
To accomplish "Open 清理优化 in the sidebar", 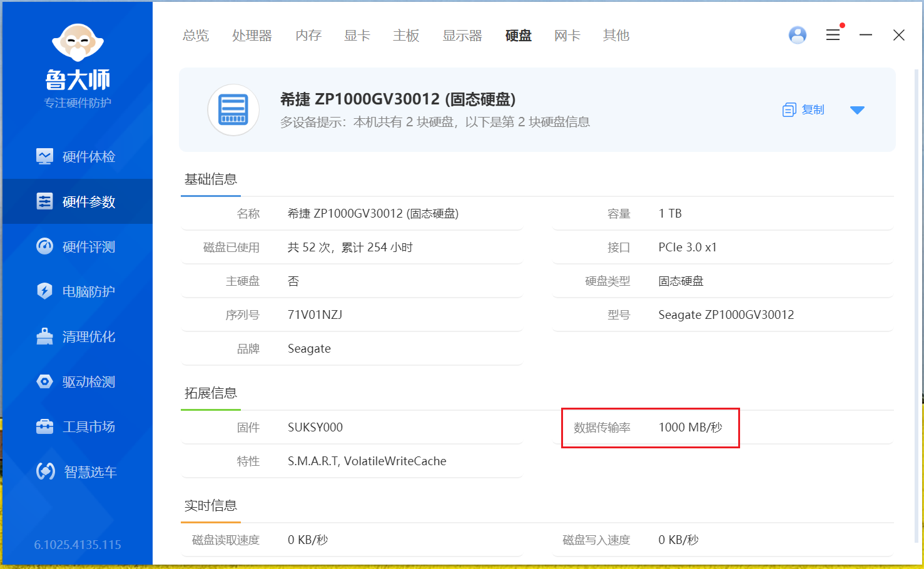I will tap(78, 336).
